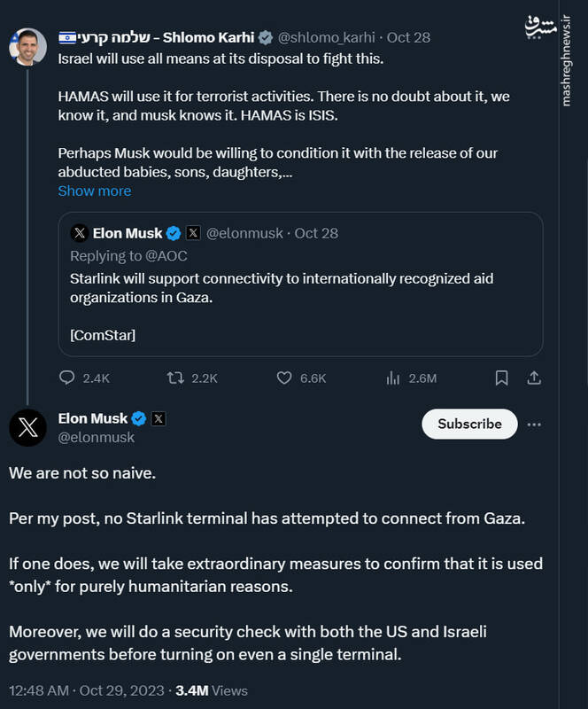The image size is (588, 709).
Task: Open the @shlomo_karhi profile handle
Action: tap(329, 37)
